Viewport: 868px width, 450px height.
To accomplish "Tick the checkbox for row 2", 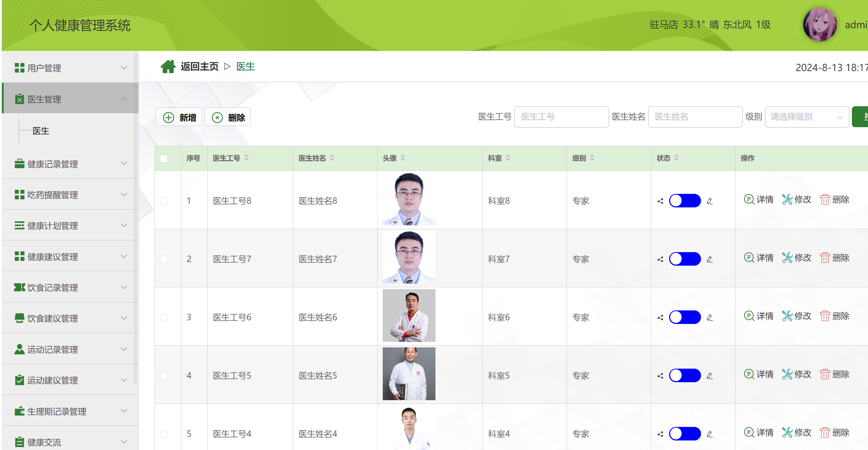I will (164, 259).
